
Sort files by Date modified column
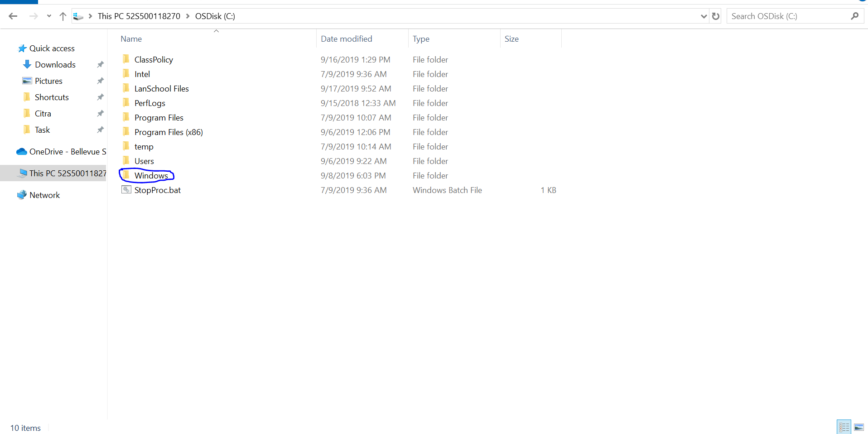(346, 39)
